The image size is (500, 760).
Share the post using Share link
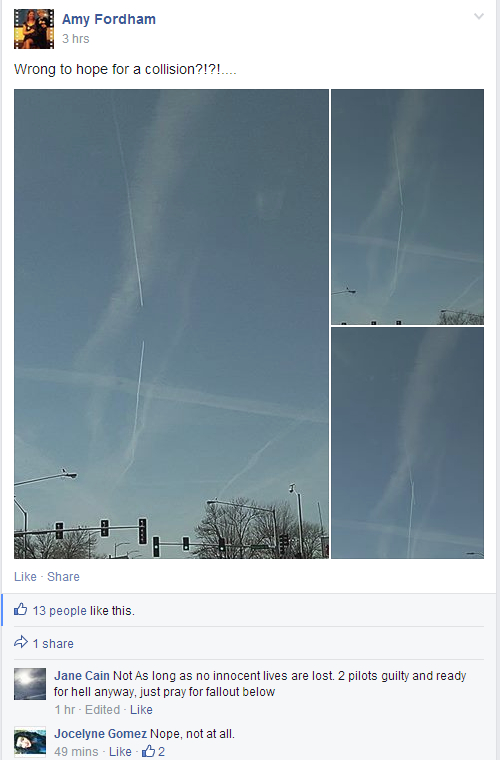pos(63,577)
